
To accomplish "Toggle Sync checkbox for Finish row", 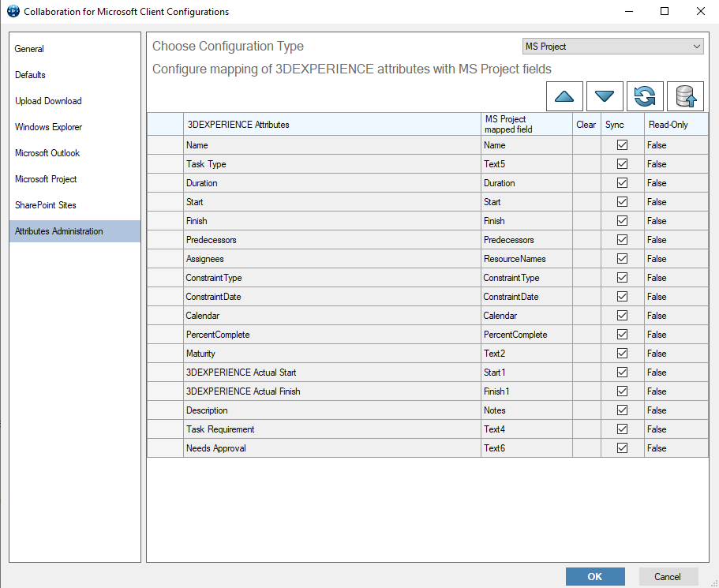I will [622, 221].
